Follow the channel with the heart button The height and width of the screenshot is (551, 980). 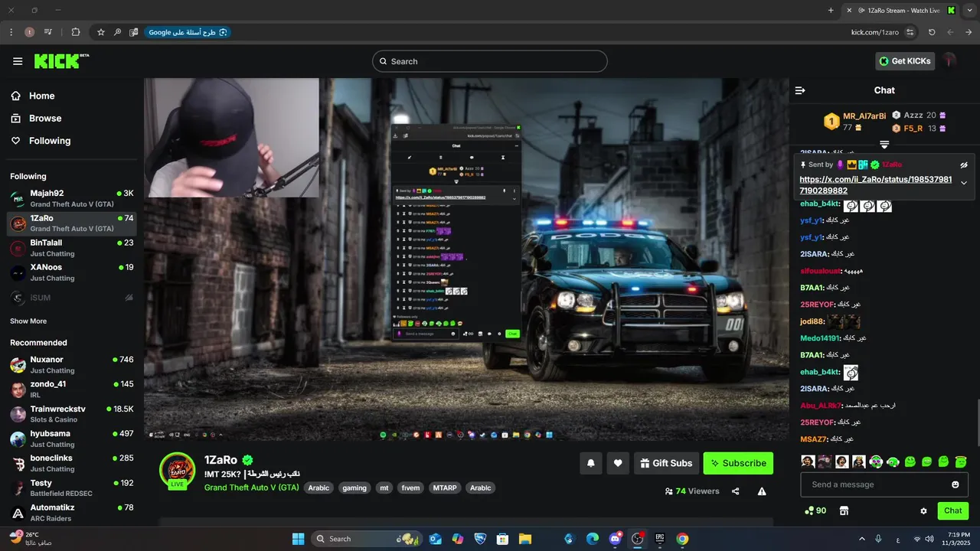coord(618,463)
